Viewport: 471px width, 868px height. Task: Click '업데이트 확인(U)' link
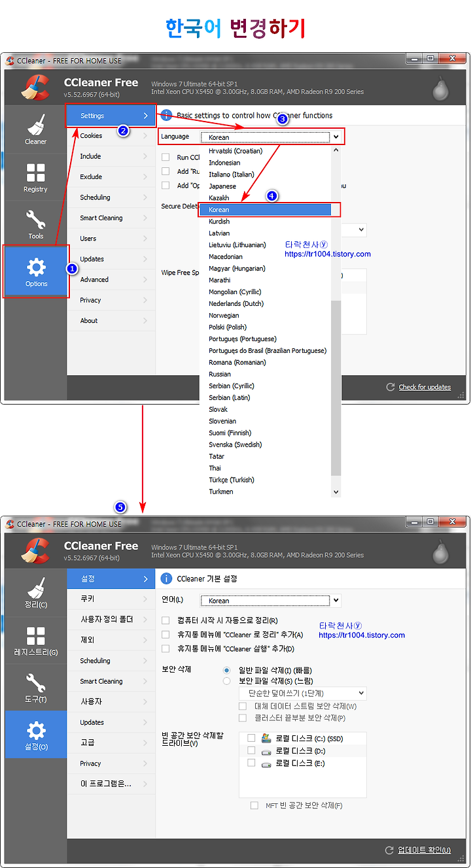pyautogui.click(x=424, y=850)
